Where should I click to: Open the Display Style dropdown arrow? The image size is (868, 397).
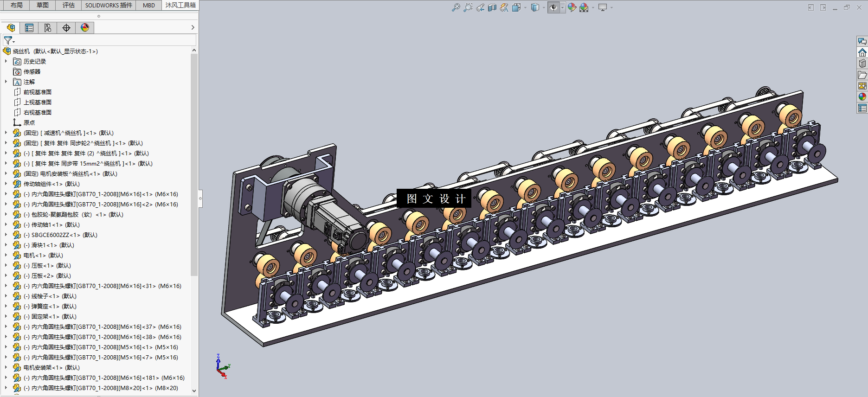[544, 7]
